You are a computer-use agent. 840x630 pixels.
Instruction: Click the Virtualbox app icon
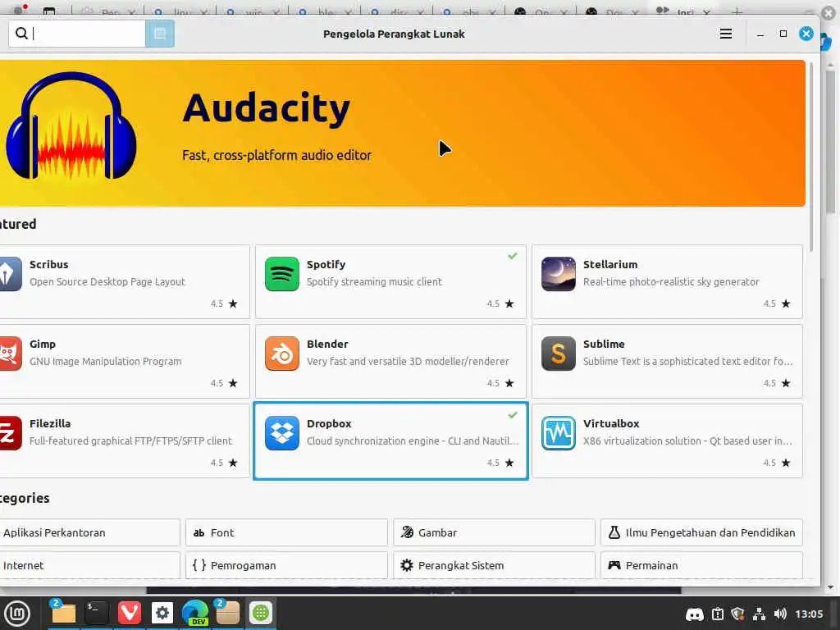pos(558,433)
